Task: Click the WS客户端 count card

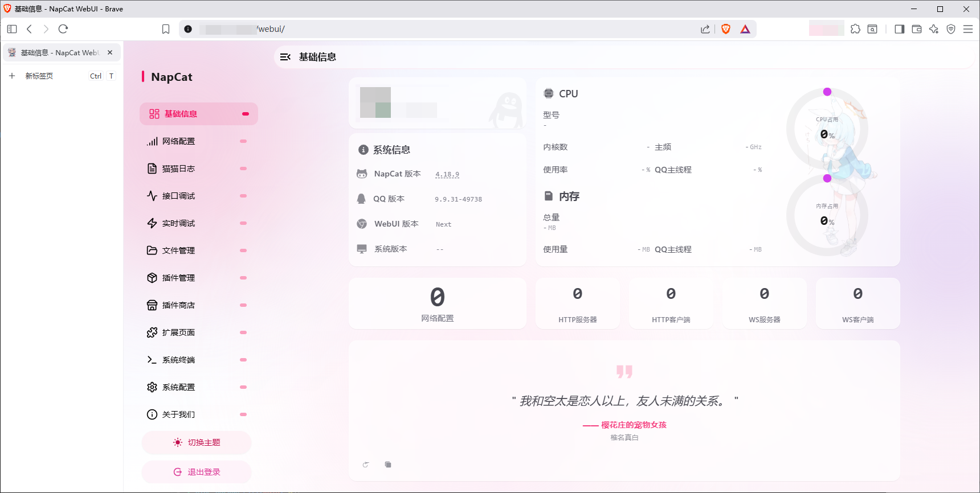Action: tap(858, 303)
